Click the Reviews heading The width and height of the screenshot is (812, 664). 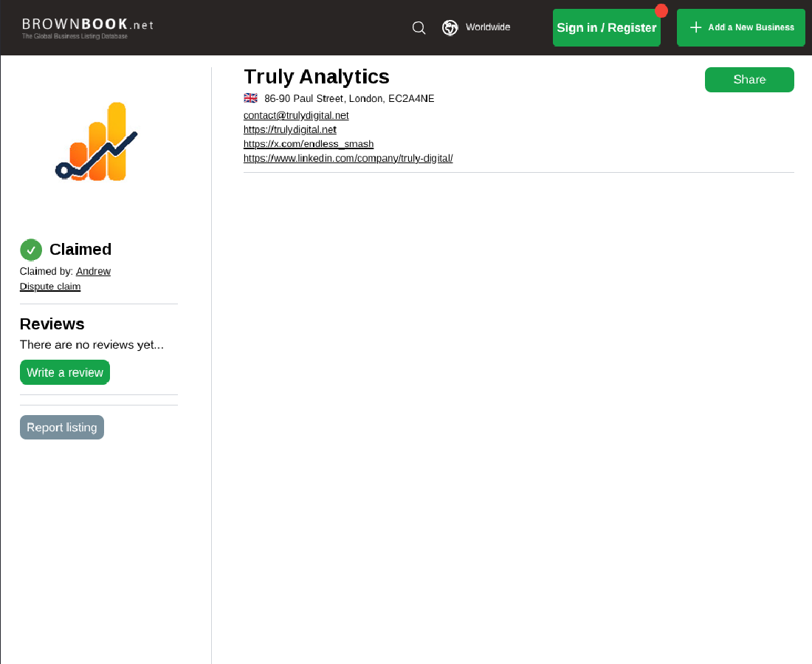[x=52, y=324]
